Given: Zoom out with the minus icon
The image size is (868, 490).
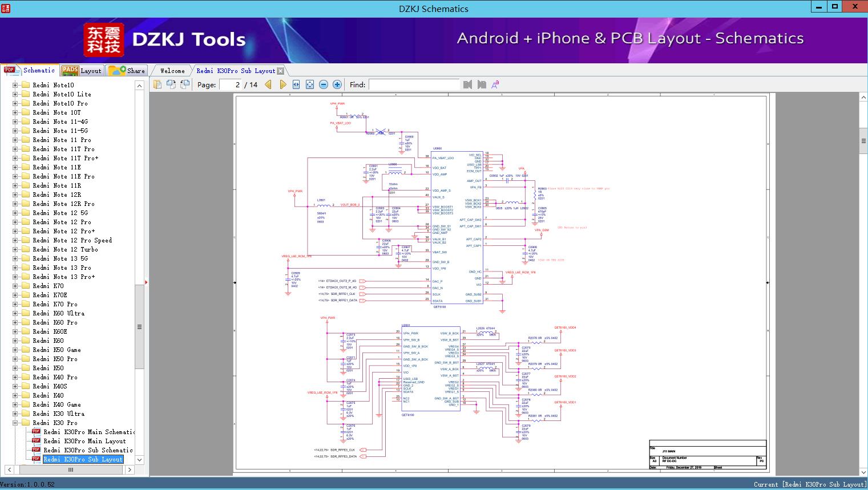Looking at the screenshot, I should [324, 84].
